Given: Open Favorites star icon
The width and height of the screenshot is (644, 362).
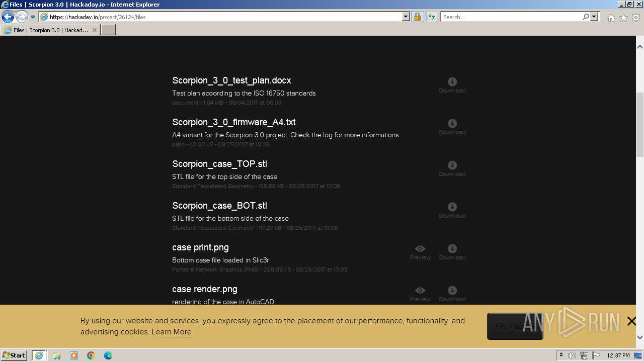Looking at the screenshot, I should (x=623, y=18).
